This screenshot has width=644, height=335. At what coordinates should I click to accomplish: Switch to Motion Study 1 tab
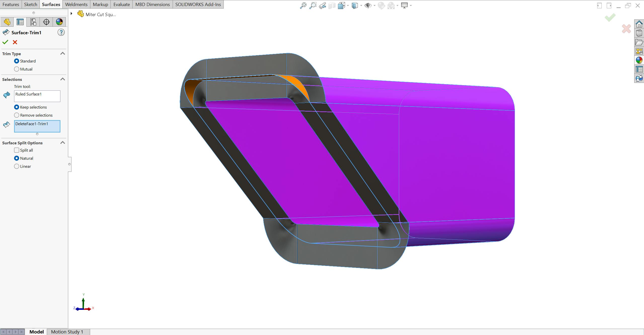(x=67, y=331)
